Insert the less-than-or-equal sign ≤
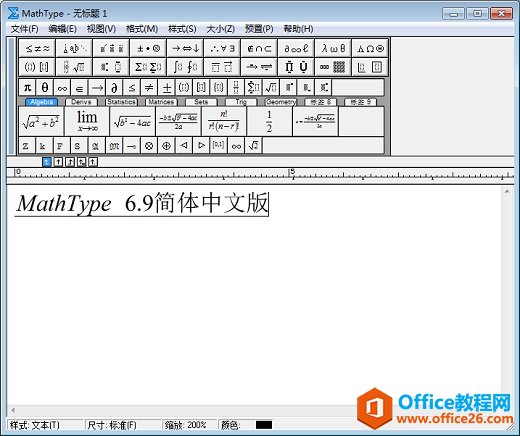Screen dimensions: 520x436 point(131,88)
